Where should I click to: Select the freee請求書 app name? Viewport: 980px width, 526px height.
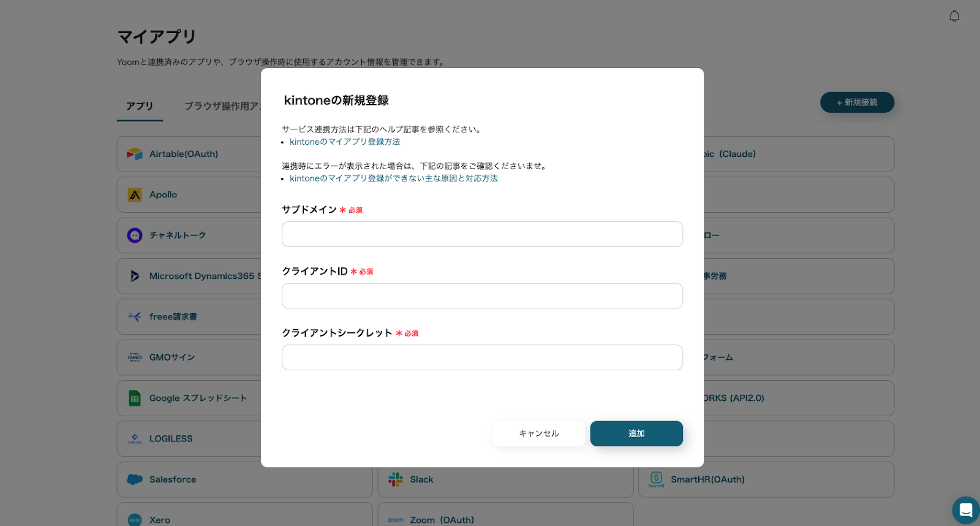click(173, 316)
